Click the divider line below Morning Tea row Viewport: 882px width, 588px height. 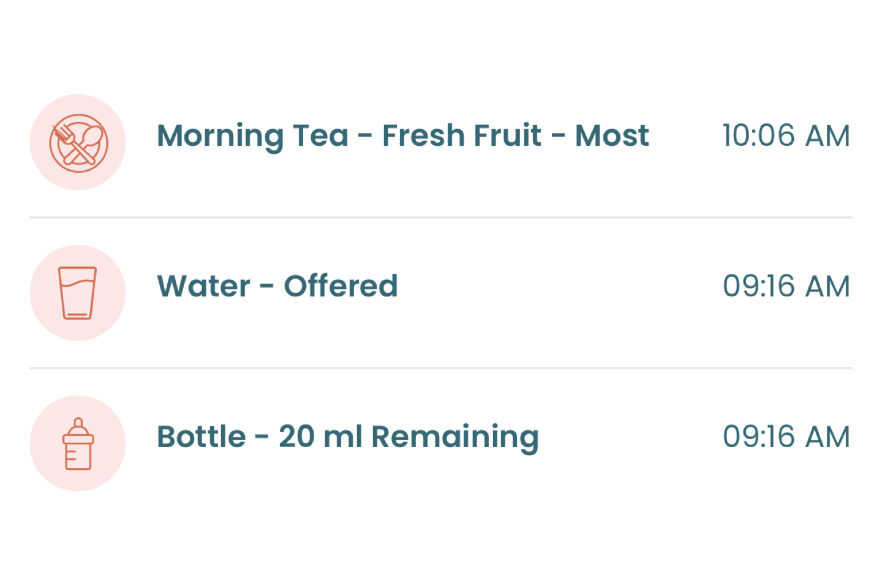441,217
